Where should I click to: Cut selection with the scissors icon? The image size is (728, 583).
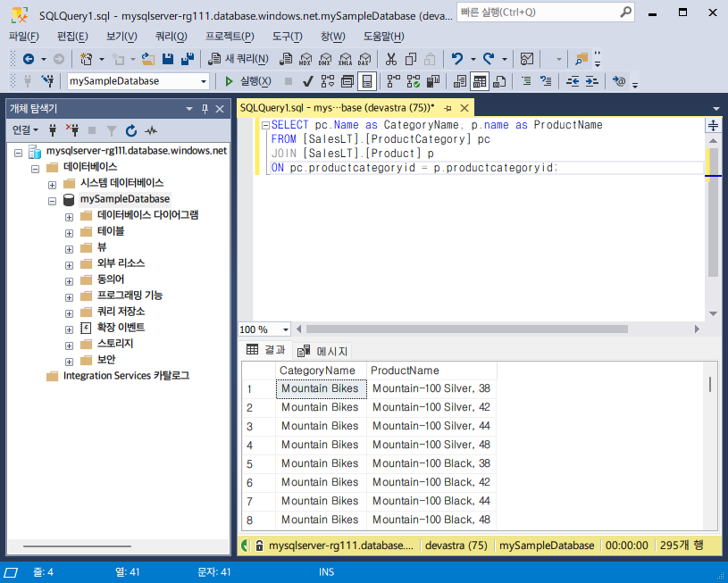click(x=391, y=59)
